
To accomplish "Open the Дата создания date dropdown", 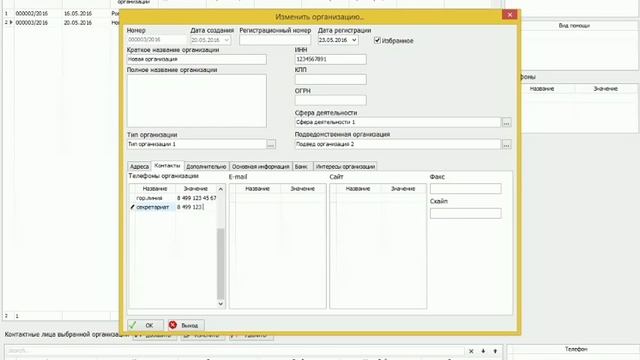I will [227, 40].
